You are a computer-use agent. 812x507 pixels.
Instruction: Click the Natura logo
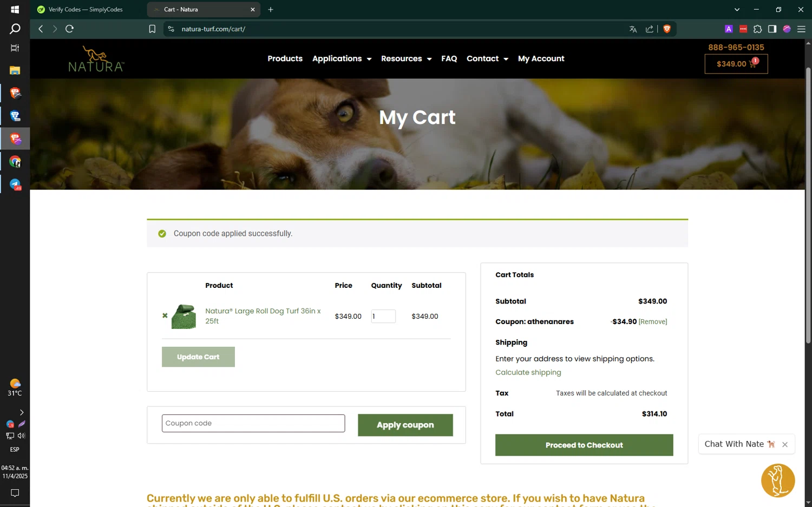(96, 59)
